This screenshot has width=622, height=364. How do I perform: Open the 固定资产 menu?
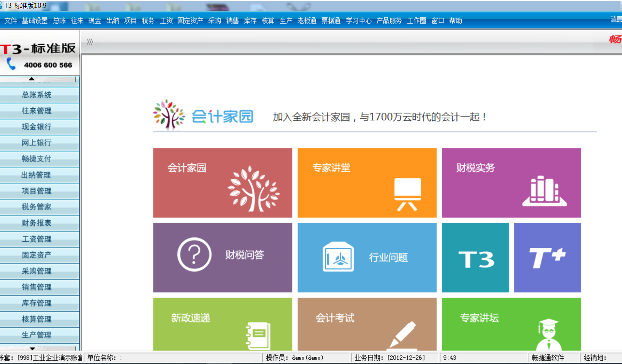point(190,21)
